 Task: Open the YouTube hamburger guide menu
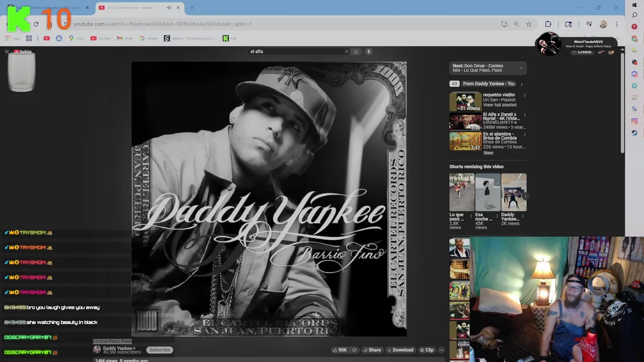coord(7,51)
